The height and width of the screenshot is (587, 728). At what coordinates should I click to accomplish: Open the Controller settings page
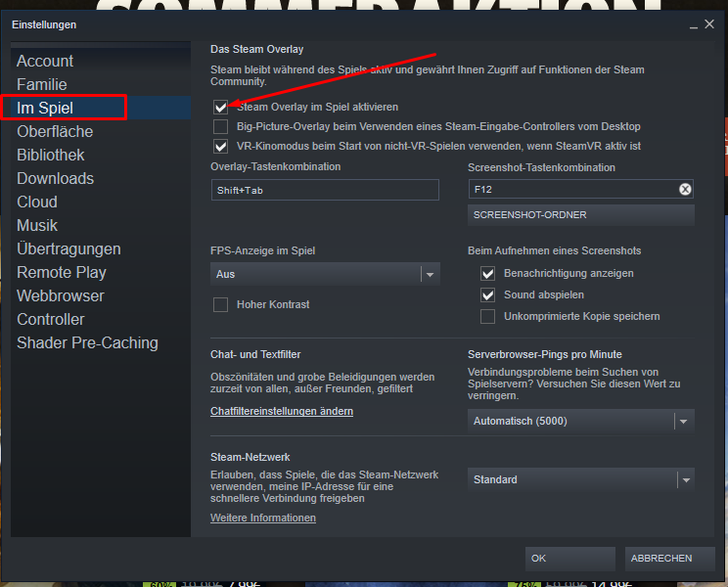pos(51,319)
